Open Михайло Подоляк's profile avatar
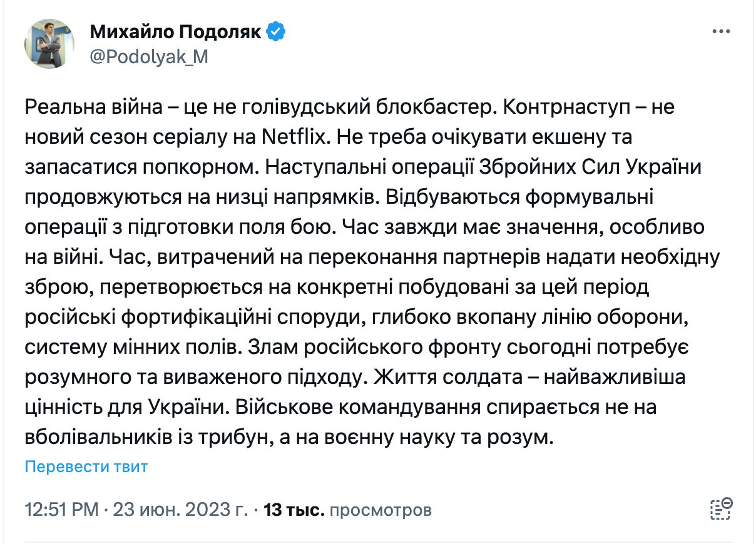The image size is (756, 544). [x=49, y=43]
